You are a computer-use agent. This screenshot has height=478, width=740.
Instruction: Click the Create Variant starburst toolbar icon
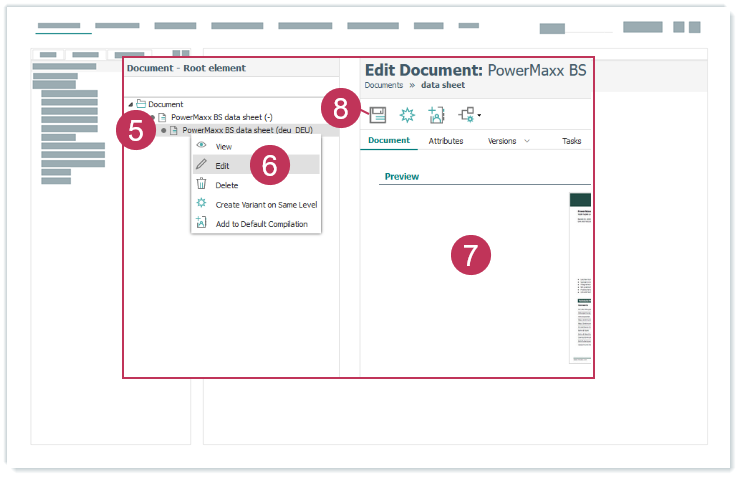coord(408,115)
